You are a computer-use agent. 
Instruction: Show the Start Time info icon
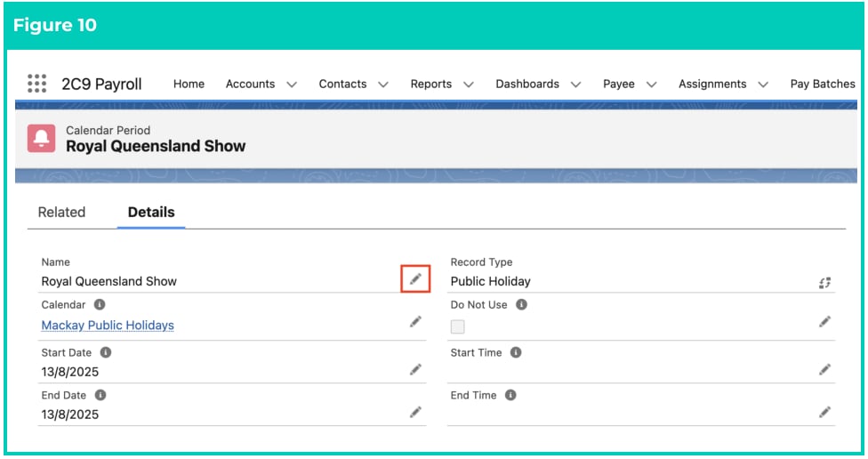(x=516, y=352)
